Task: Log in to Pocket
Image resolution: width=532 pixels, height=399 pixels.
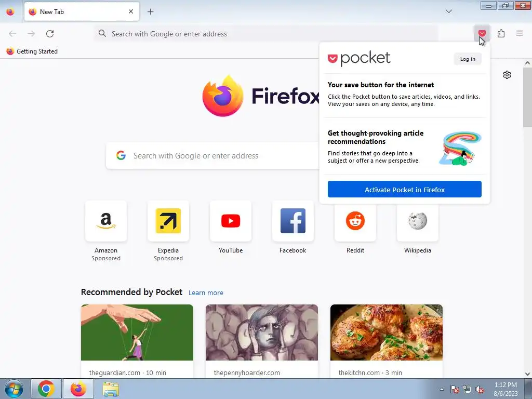Action: coord(468,59)
